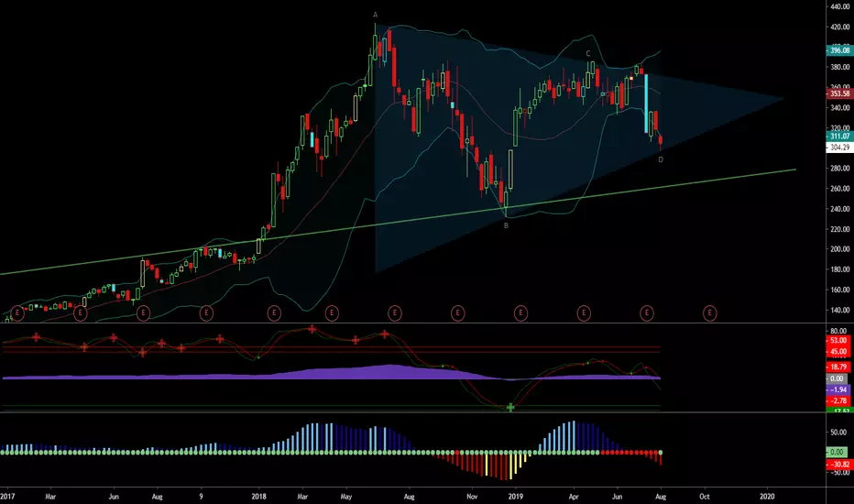Click the leftmost earnings E marker
Image resolution: width=854 pixels, height=504 pixels.
17,313
